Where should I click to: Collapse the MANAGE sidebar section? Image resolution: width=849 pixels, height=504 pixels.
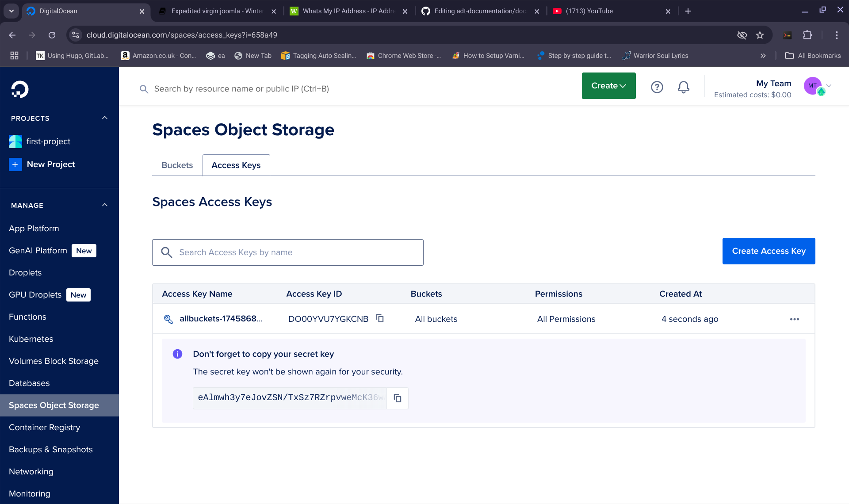pyautogui.click(x=105, y=205)
